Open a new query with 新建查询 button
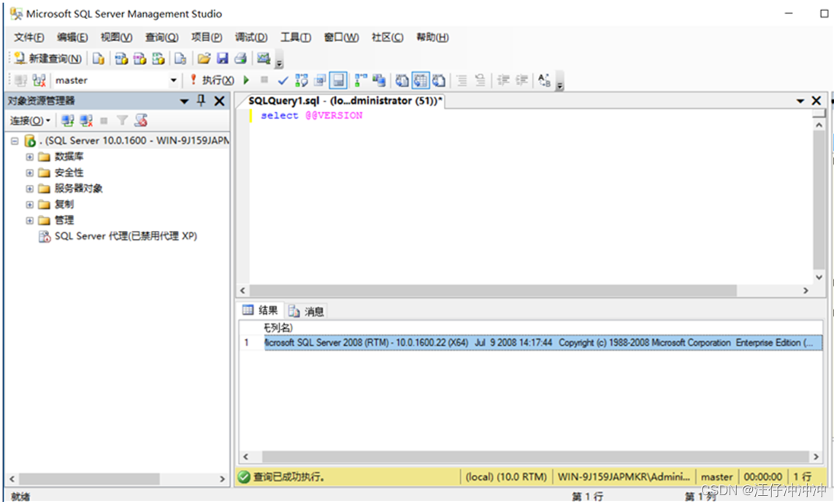The height and width of the screenshot is (504, 837). point(45,58)
